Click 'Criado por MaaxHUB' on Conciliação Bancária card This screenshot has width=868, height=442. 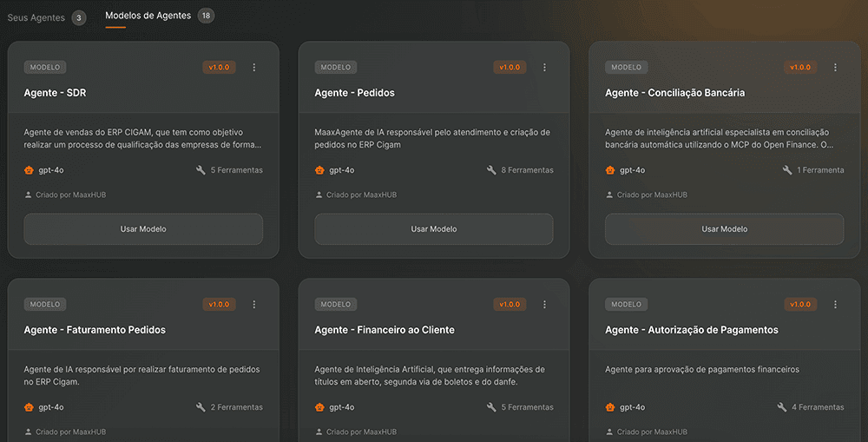652,195
